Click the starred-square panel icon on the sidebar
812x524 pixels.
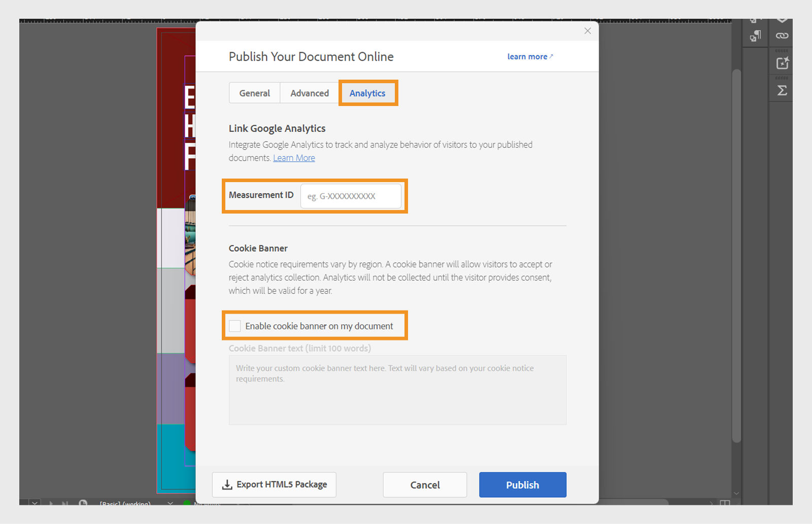click(782, 63)
